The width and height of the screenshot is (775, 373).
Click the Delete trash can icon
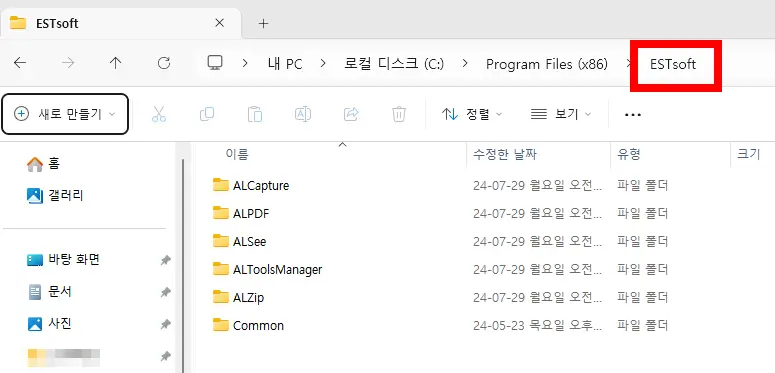pos(399,114)
